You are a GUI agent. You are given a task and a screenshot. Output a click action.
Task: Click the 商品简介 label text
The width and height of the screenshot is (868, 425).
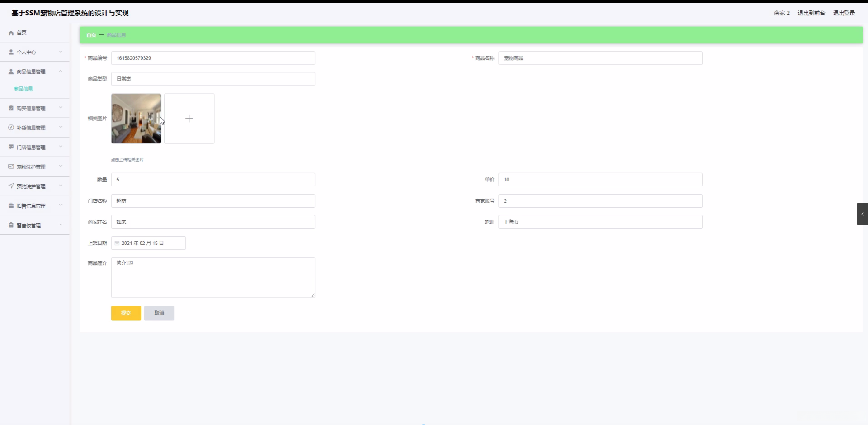97,263
